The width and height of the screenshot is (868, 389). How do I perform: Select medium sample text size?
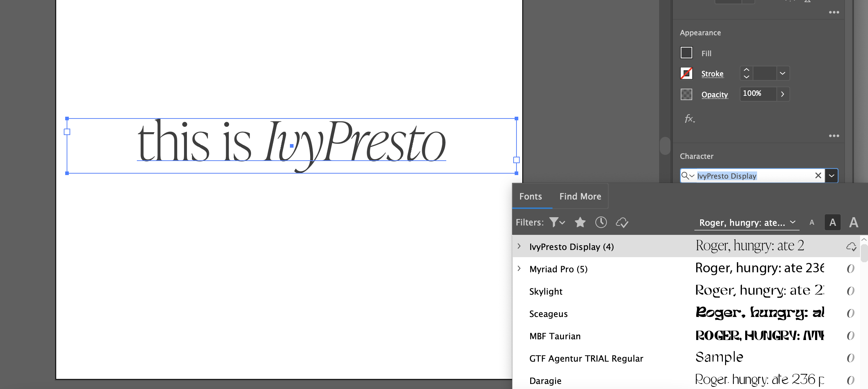coord(832,222)
